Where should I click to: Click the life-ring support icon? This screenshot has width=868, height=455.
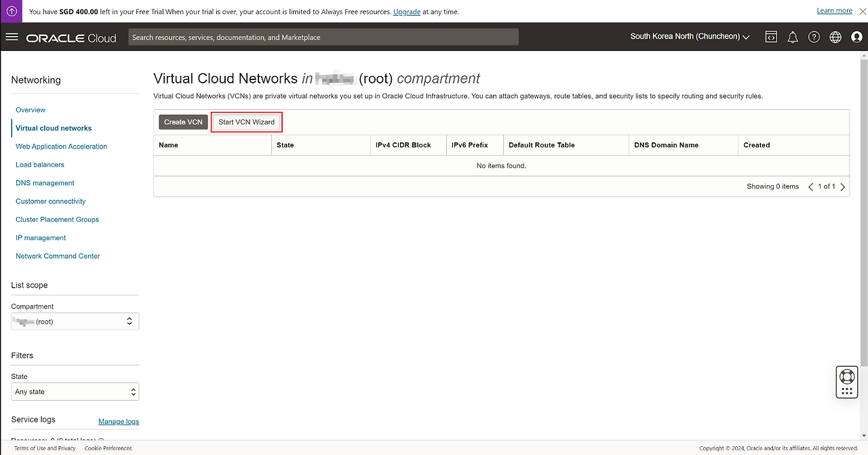(846, 376)
